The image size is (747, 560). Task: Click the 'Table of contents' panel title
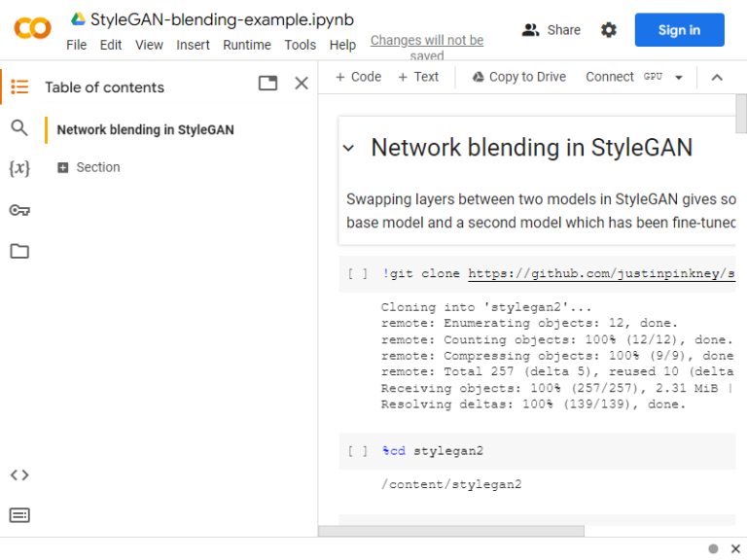(x=104, y=87)
